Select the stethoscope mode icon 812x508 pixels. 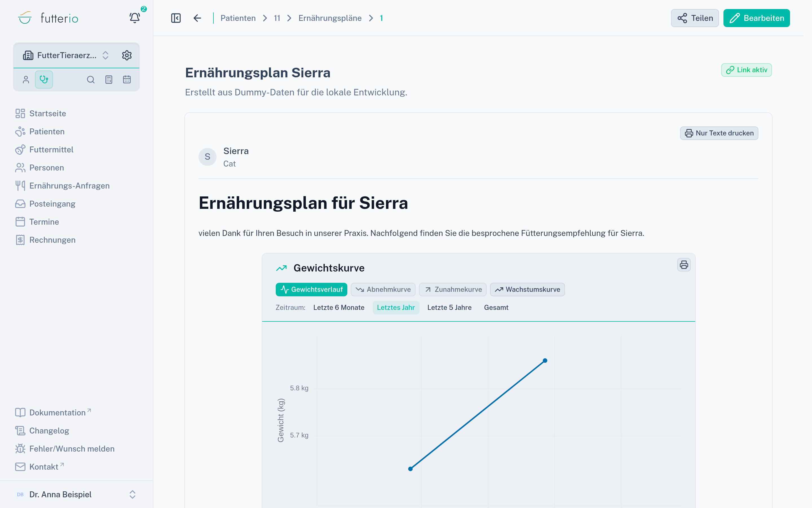pos(44,80)
